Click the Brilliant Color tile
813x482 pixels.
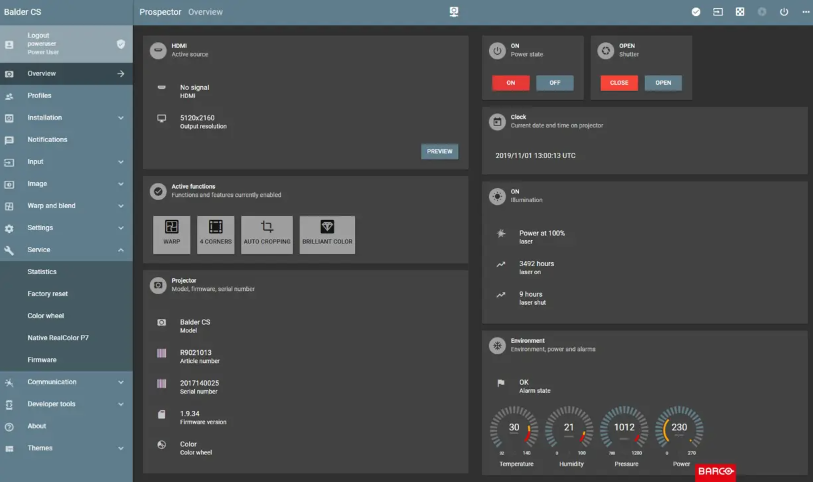click(x=326, y=233)
